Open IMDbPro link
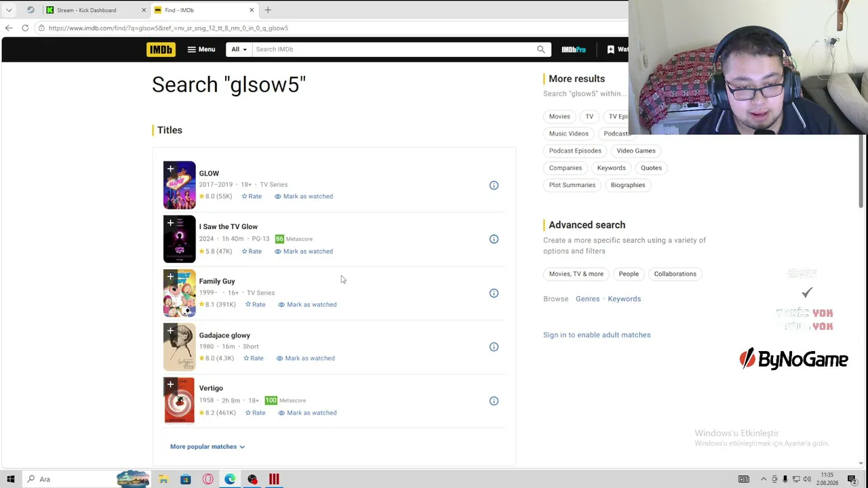The height and width of the screenshot is (488, 868). click(574, 49)
